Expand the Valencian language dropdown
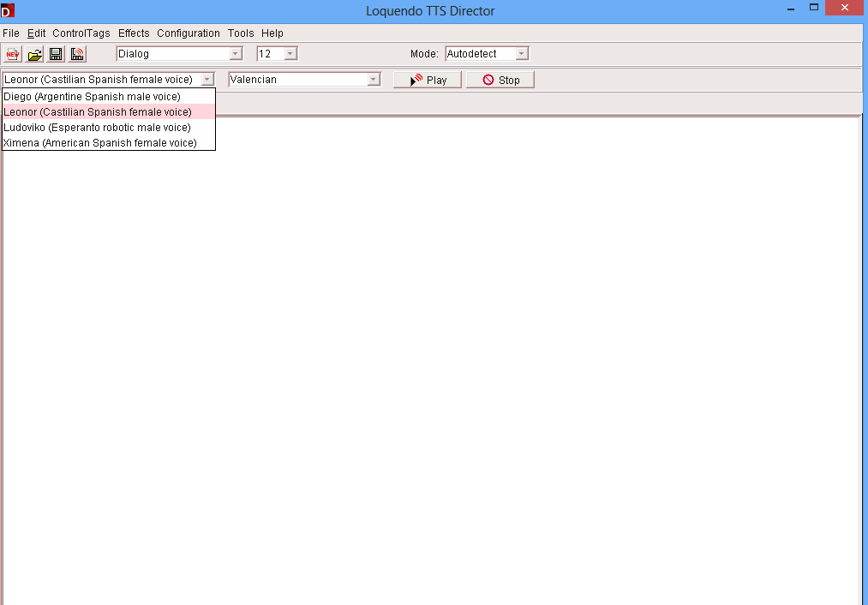868x605 pixels. point(374,79)
